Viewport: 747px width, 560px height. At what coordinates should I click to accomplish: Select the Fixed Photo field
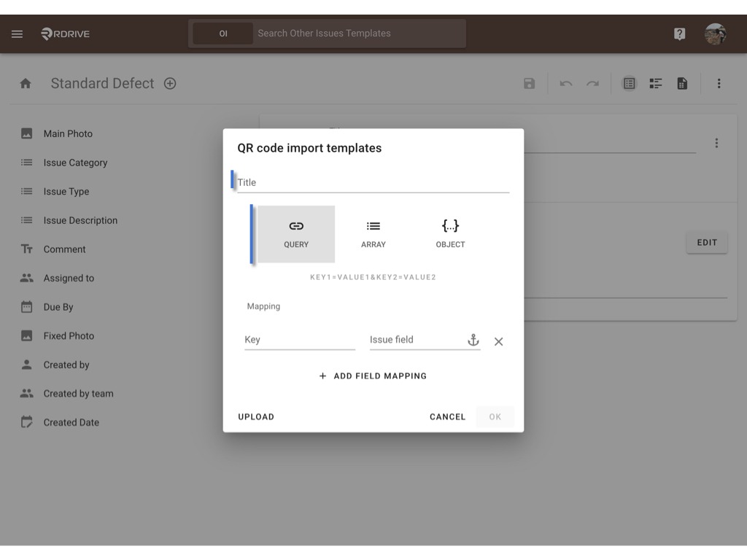click(58, 336)
